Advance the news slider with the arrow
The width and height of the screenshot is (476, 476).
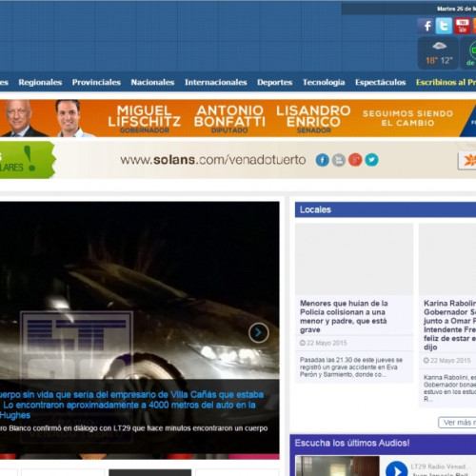click(x=259, y=332)
